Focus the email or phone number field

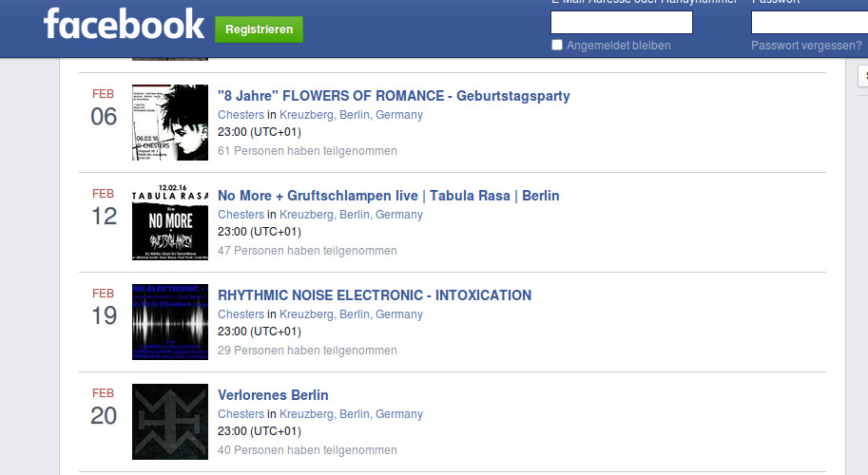tap(621, 23)
